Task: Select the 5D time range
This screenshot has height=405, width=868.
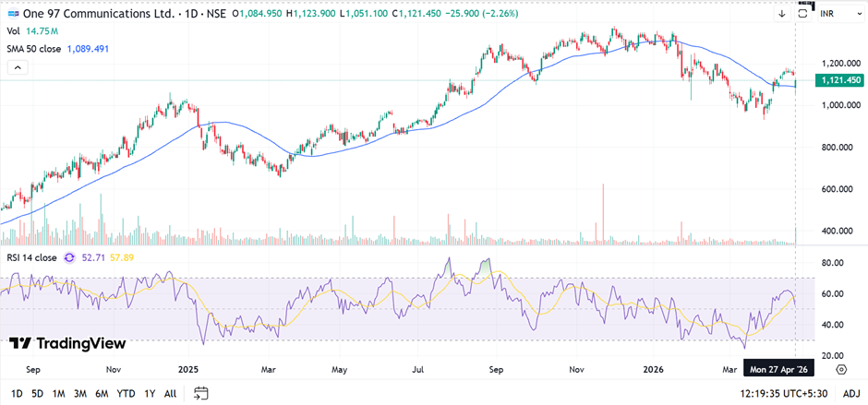Action: click(37, 394)
